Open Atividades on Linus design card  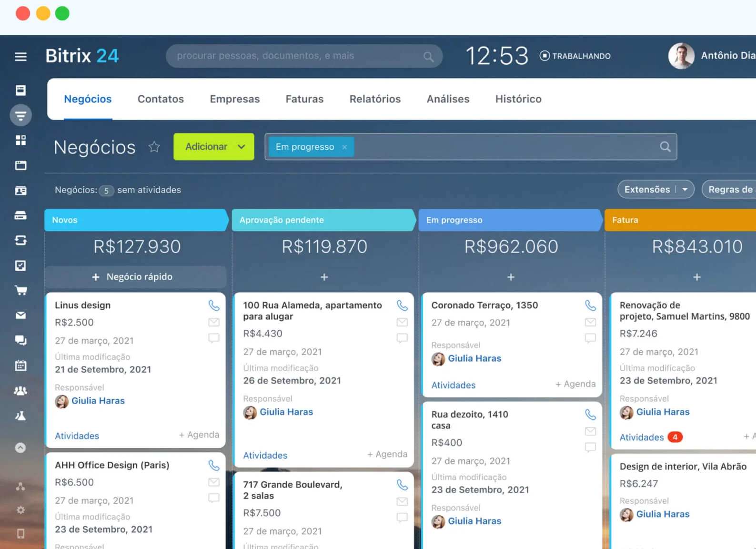pos(77,436)
